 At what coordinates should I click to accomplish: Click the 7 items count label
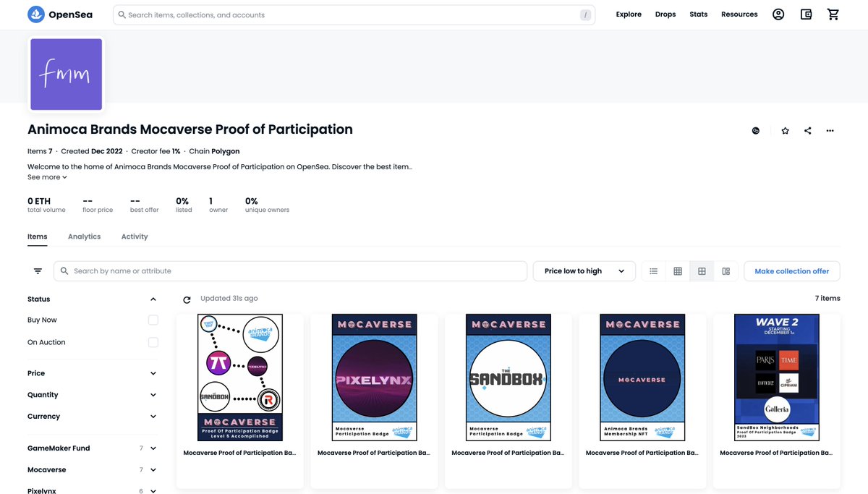tap(827, 298)
